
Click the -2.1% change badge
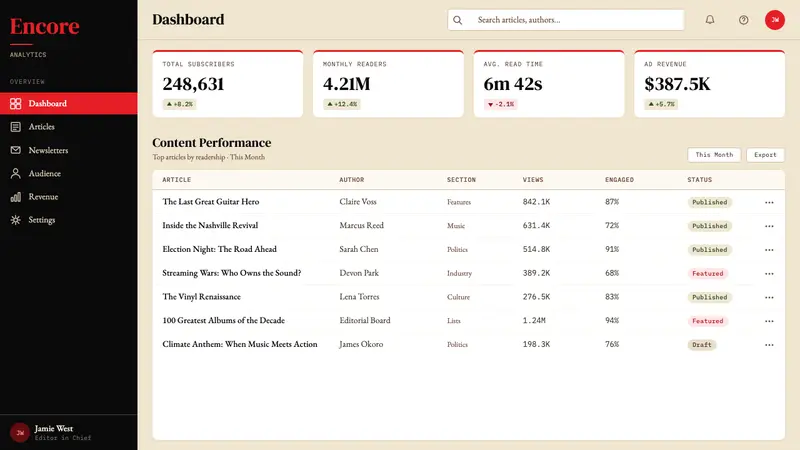[501, 104]
